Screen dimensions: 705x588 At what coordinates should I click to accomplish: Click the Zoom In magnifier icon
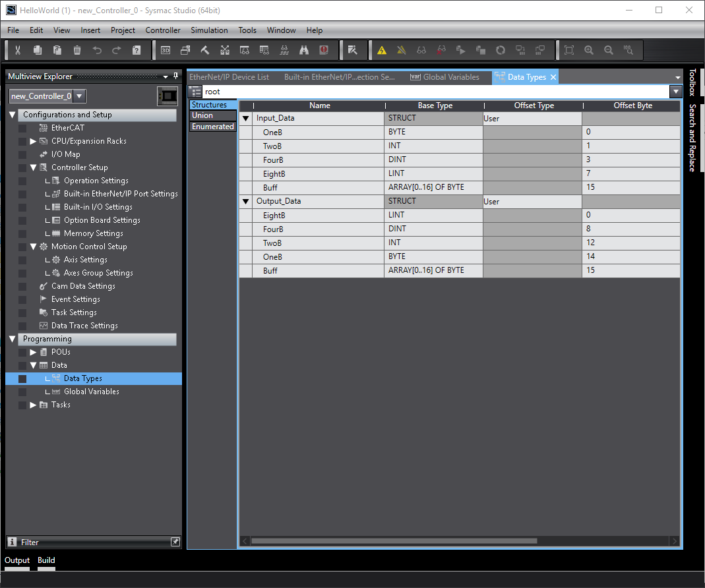tap(589, 50)
